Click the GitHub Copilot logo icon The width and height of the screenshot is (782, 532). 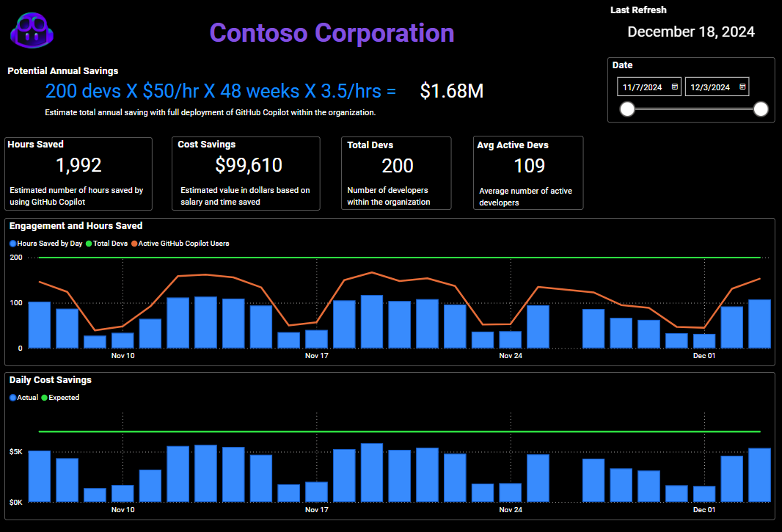[x=32, y=30]
